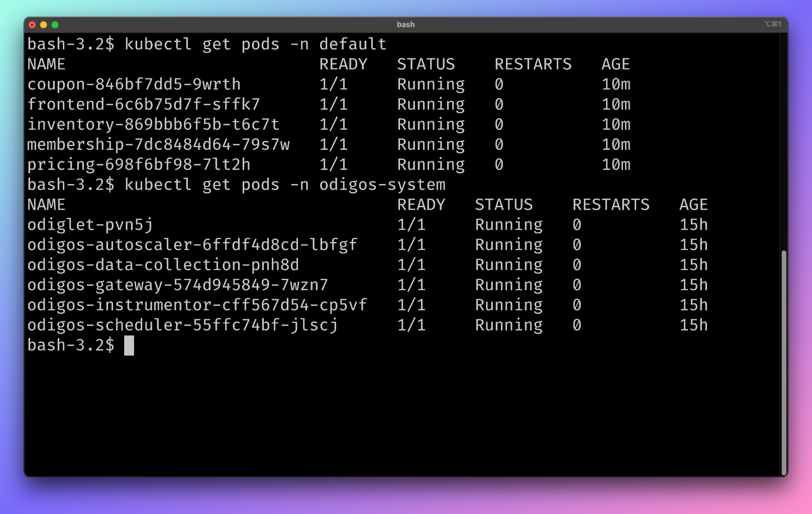The height and width of the screenshot is (514, 812).
Task: Click the terminal scrollbar thumb
Action: (x=783, y=362)
